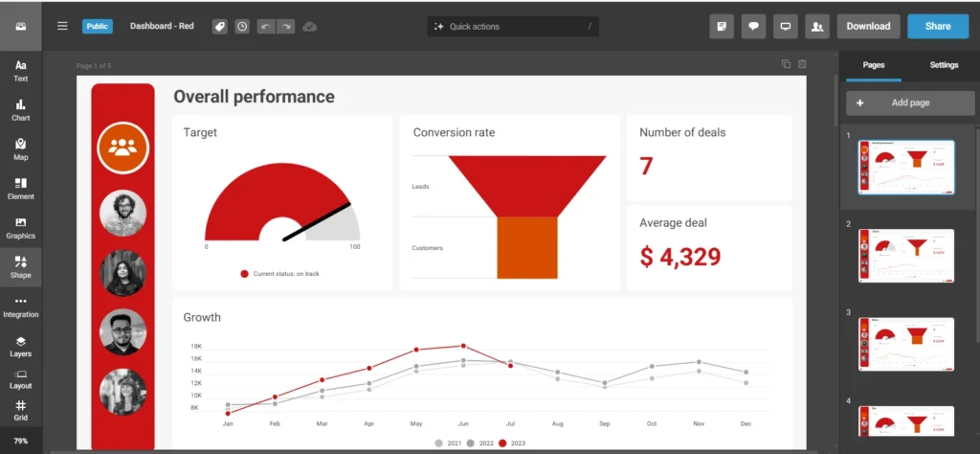
Task: Switch to the Settings tab
Action: [x=944, y=65]
